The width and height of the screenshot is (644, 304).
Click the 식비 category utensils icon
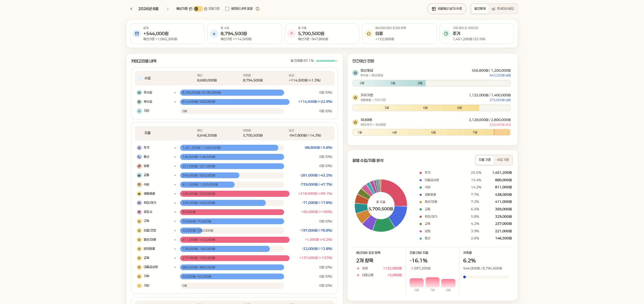coord(139,185)
